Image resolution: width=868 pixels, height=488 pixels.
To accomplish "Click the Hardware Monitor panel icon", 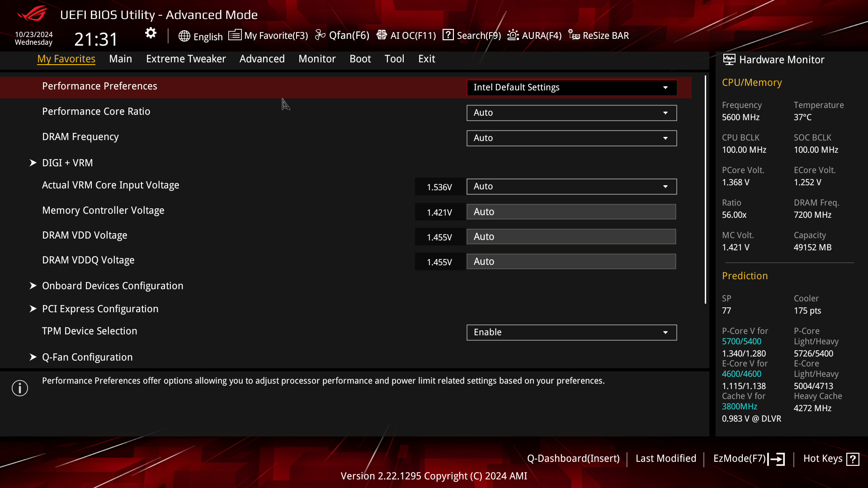I will pos(729,59).
